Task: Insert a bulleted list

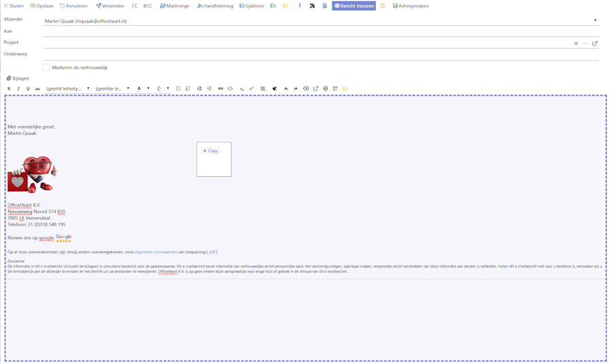Action: [x=178, y=89]
